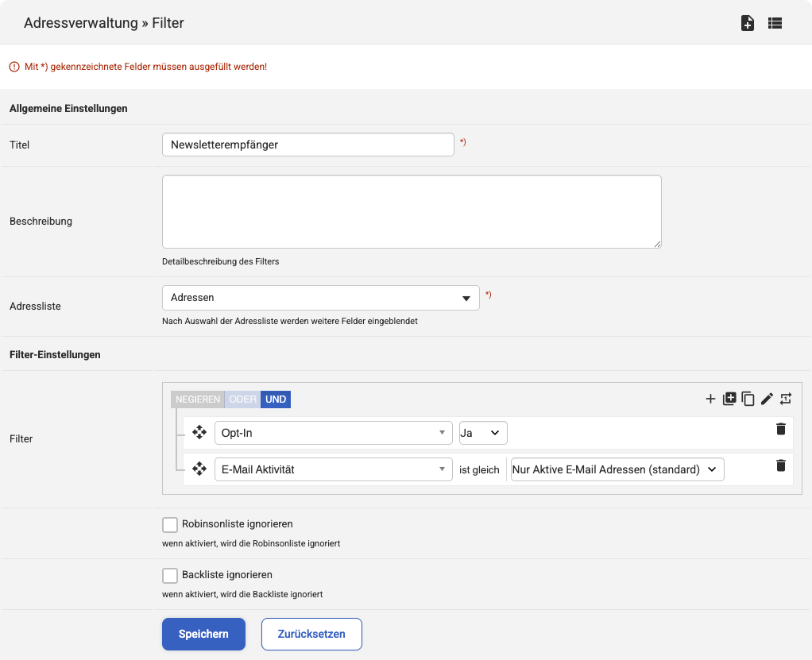Open the filter list view icon
812x660 pixels.
[775, 23]
